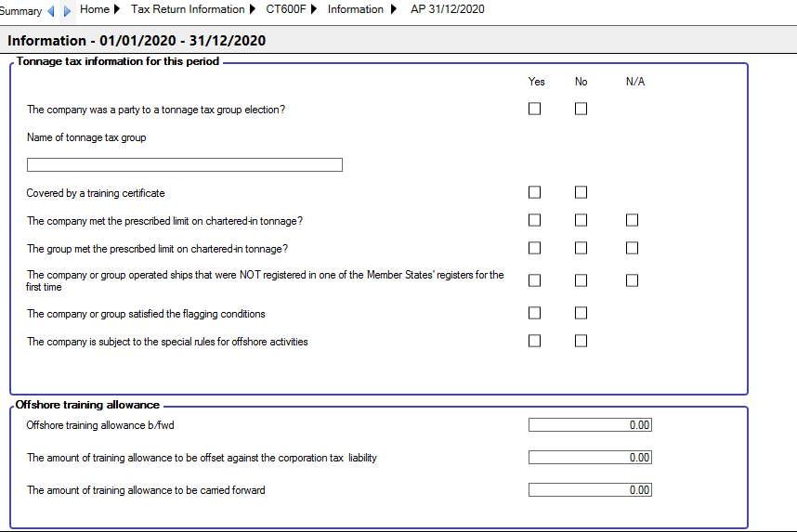This screenshot has height=532, width=797.
Task: Tick No for tonnage tax group election
Action: tap(581, 109)
